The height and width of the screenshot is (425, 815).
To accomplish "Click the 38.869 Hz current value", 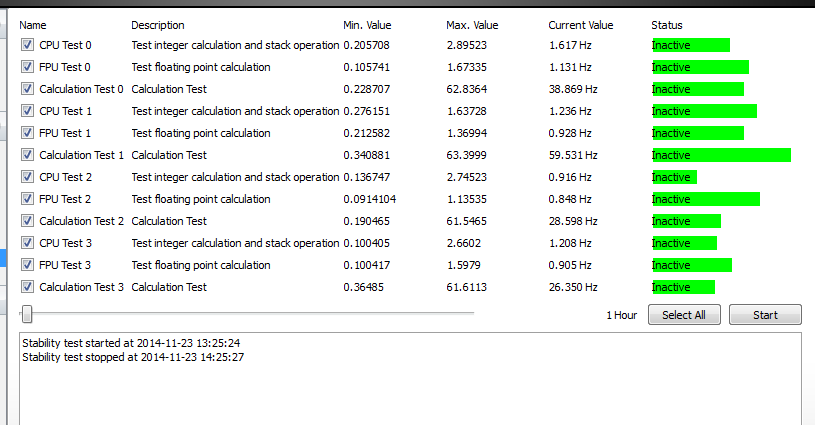I will (573, 89).
